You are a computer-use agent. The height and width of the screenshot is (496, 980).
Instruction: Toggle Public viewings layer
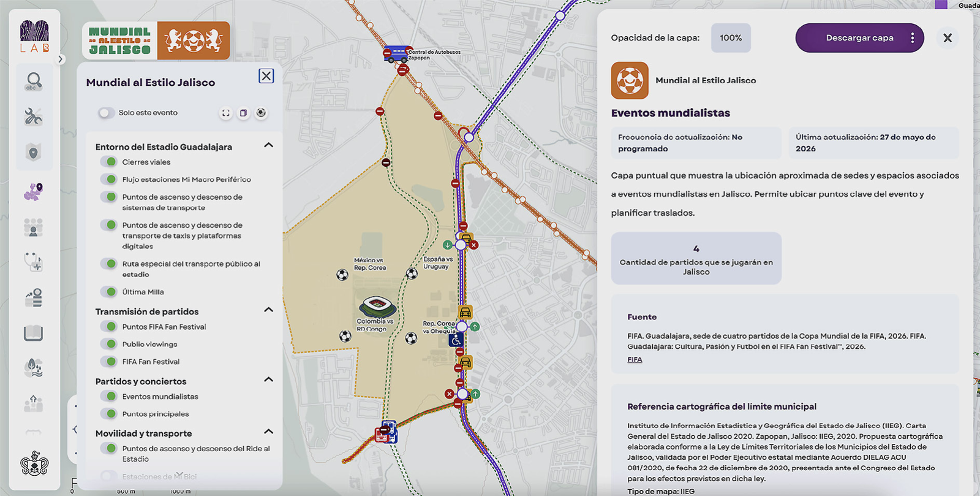109,344
